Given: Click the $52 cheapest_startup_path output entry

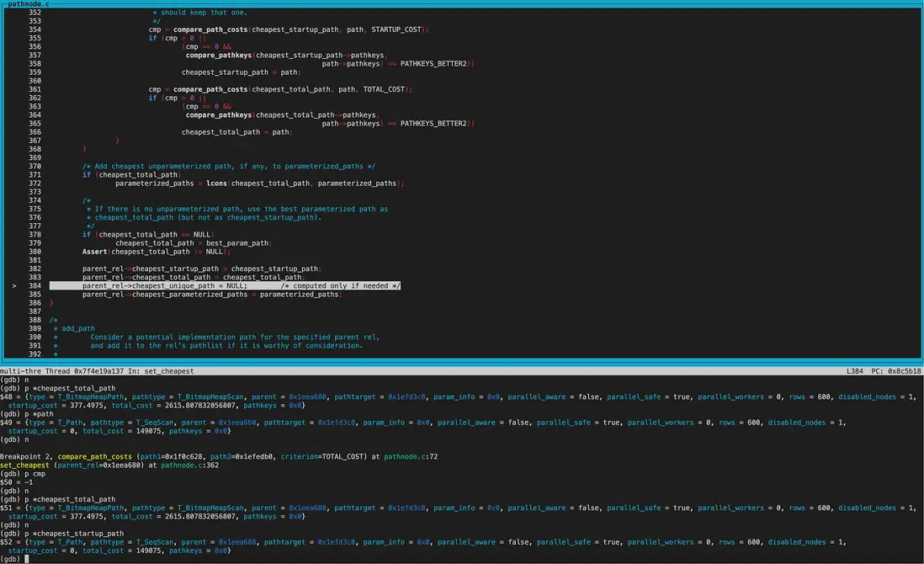Looking at the screenshot, I should point(8,542).
